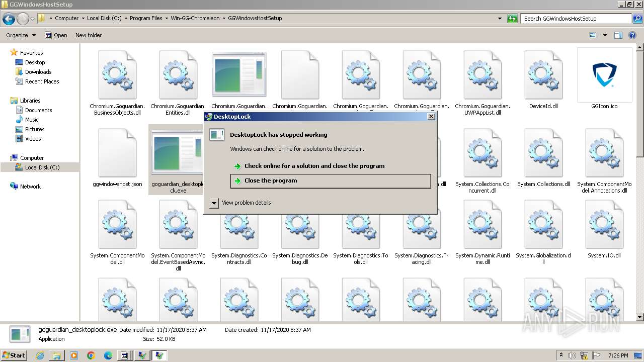Select goguardian_desktoplock.exe file icon
The width and height of the screenshot is (644, 362).
(x=178, y=151)
